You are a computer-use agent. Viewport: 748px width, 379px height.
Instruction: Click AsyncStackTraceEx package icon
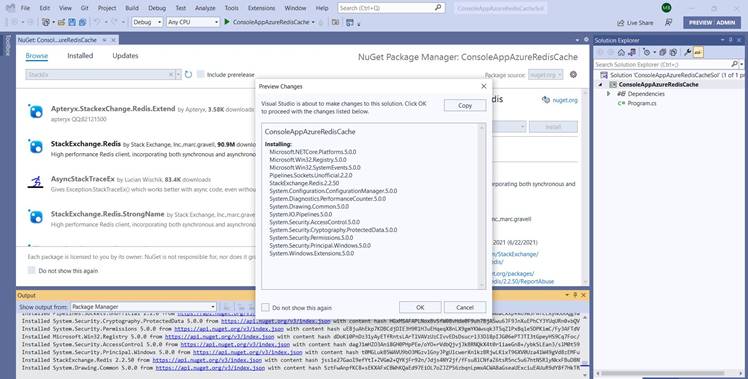(36, 182)
